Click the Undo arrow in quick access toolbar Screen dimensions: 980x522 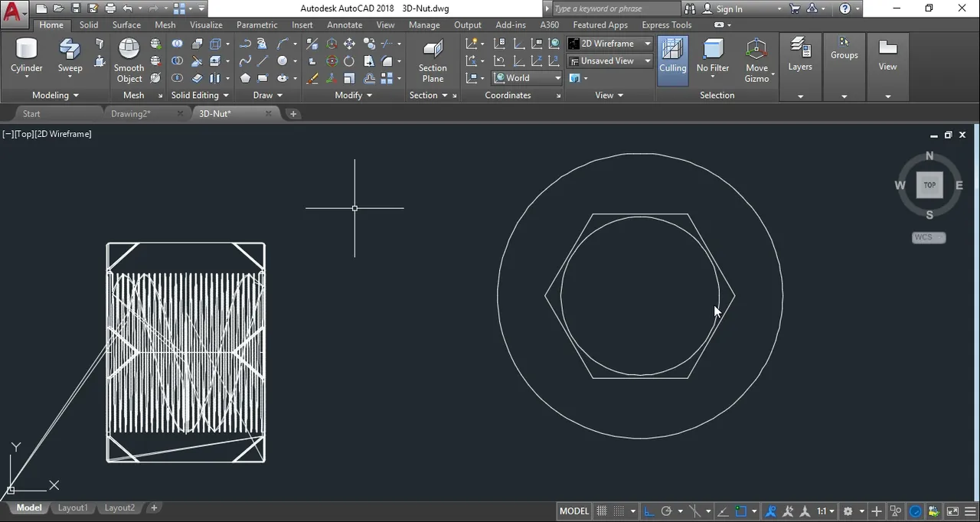(128, 8)
